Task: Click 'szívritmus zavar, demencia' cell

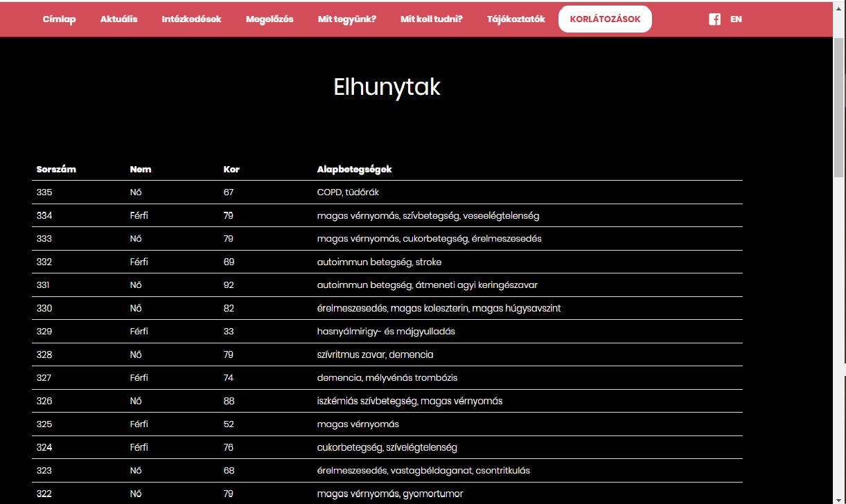Action: pyautogui.click(x=375, y=354)
